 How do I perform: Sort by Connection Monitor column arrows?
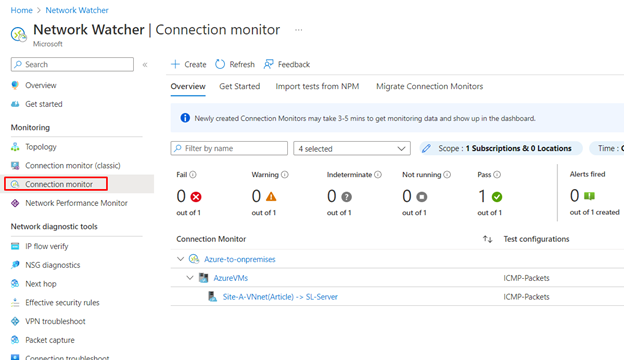pyautogui.click(x=488, y=239)
